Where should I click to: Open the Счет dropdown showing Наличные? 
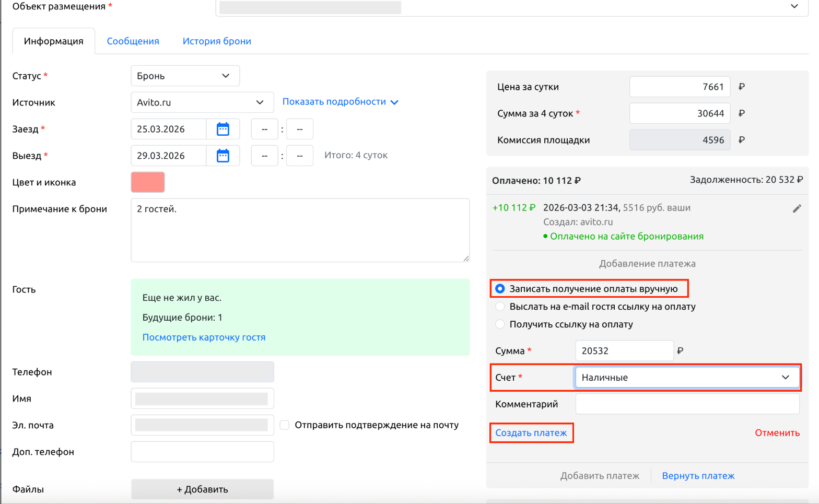click(687, 378)
